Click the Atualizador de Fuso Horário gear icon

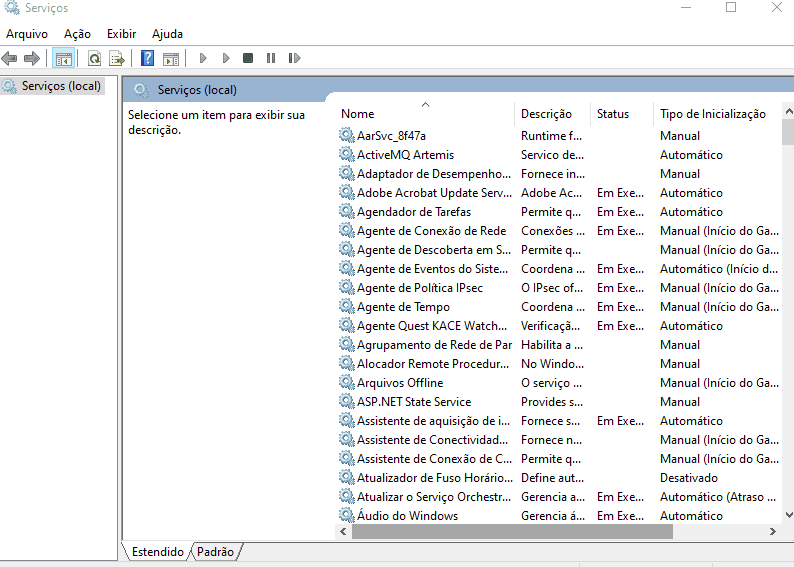(346, 477)
